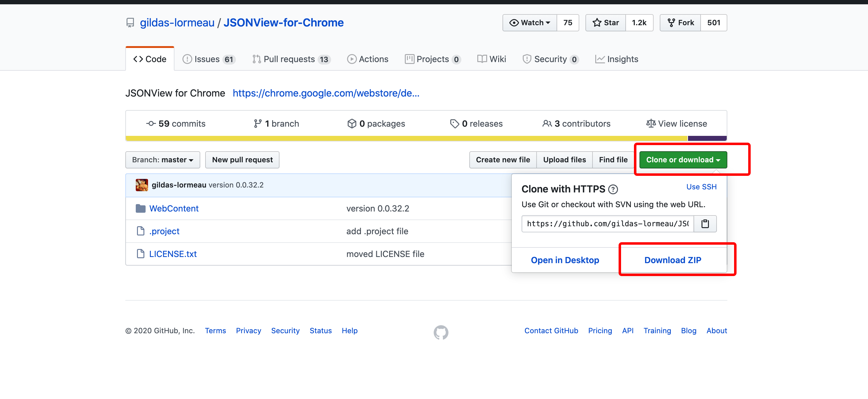Switch to the Insights tab
This screenshot has height=399, width=868.
coord(617,59)
